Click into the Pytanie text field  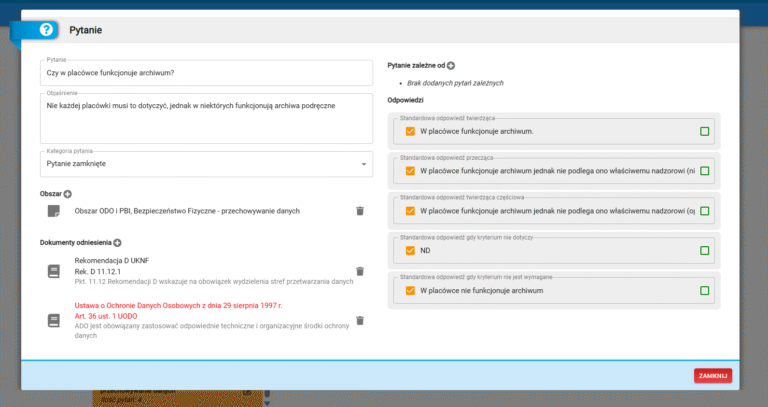[205, 73]
